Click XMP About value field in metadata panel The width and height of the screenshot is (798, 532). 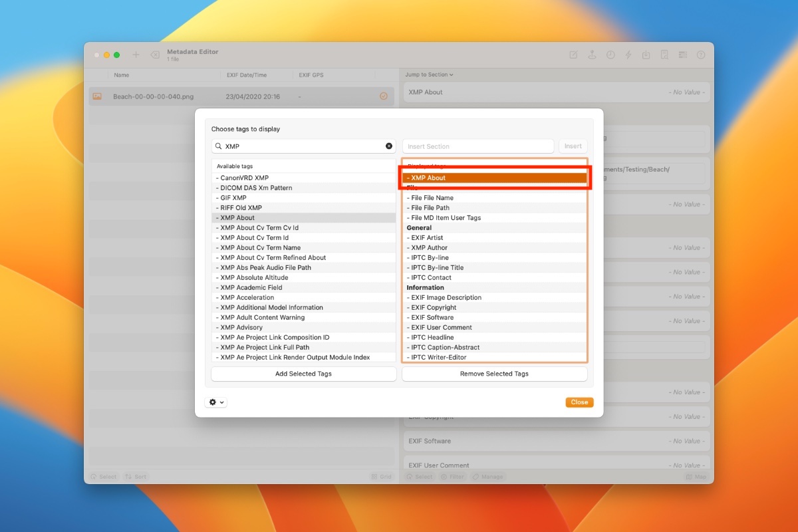[557, 92]
